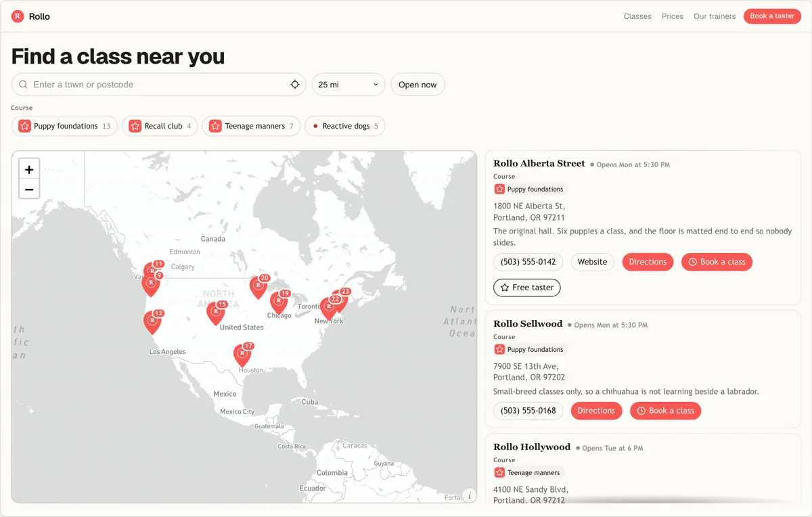Get Directions to Rollo Sellwood
Screen dimensions: 812x517
pos(596,411)
